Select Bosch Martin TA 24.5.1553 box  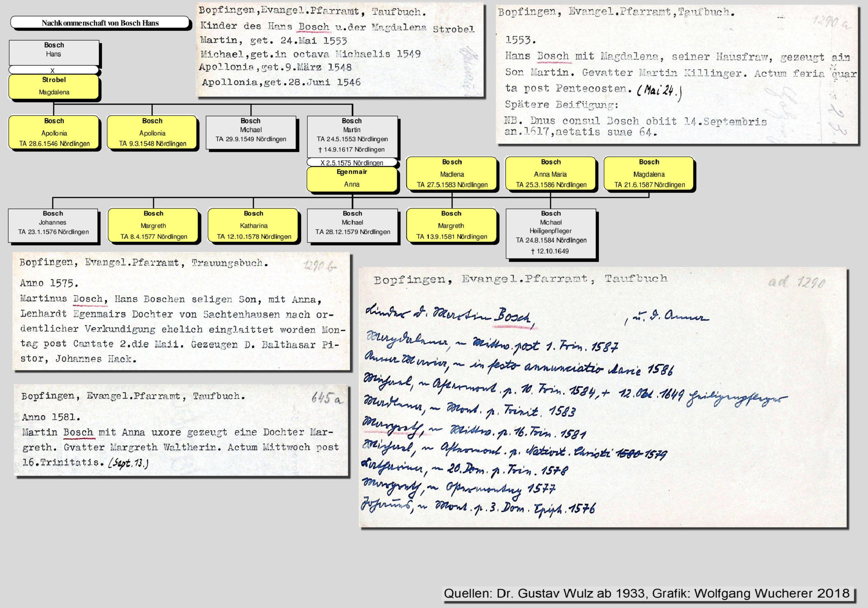[352, 135]
